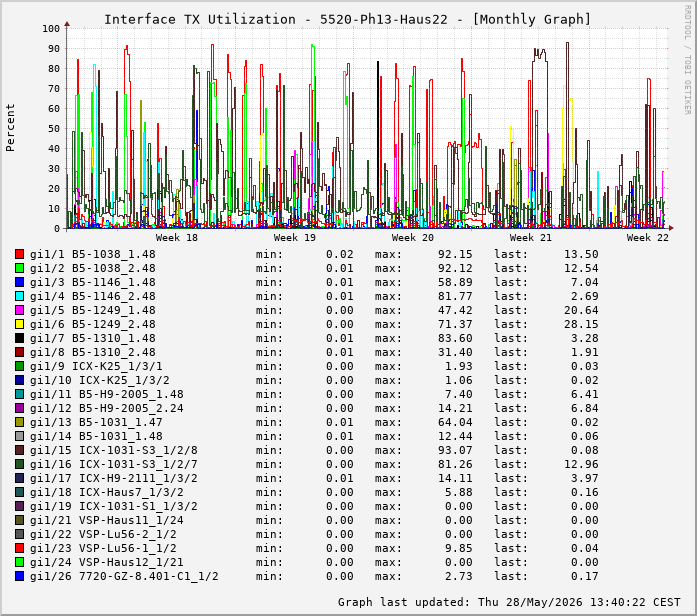Click the red swatch for gi1/1 B5-1038_1.48
Image resolution: width=697 pixels, height=616 pixels.
(19, 254)
